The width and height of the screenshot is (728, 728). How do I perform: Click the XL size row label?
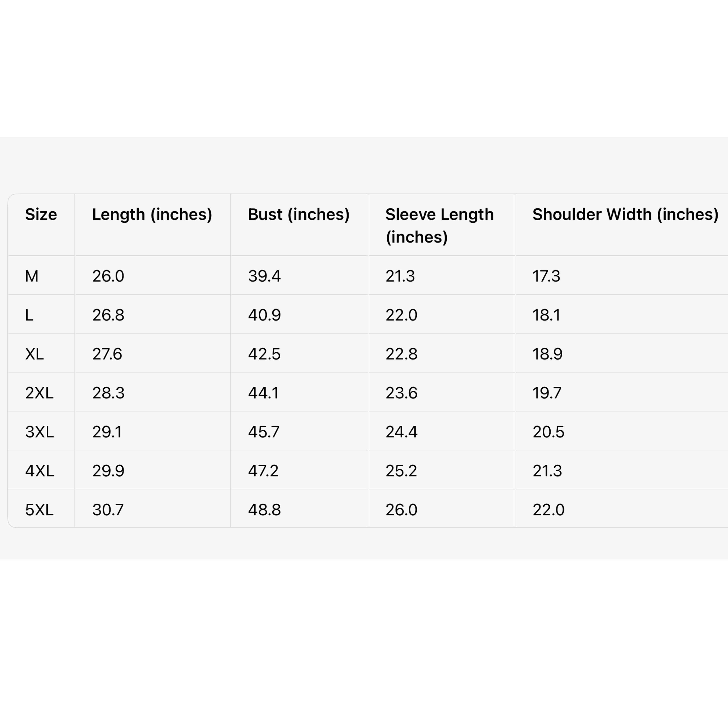[34, 354]
